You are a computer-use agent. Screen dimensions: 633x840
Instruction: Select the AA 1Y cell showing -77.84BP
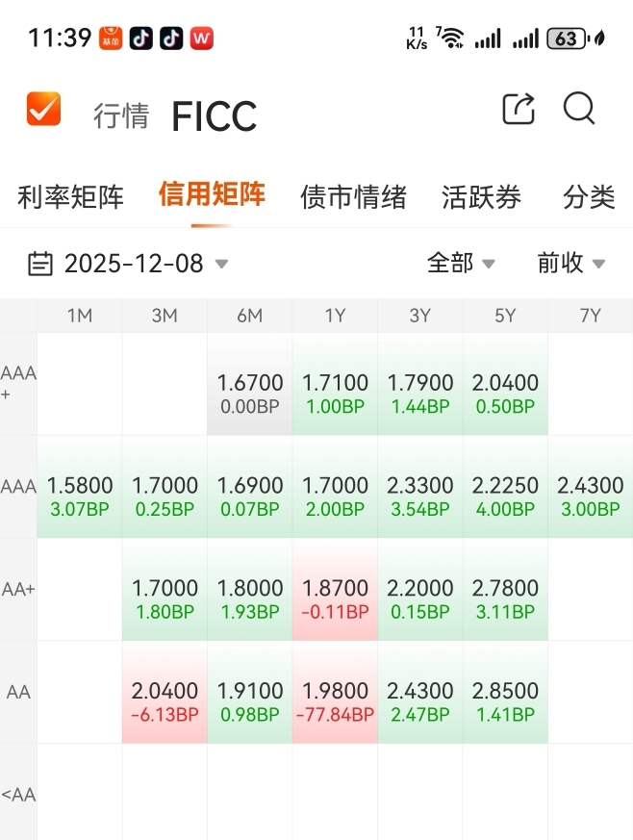(x=335, y=692)
